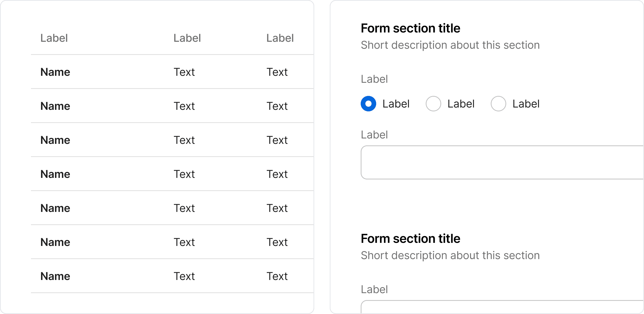This screenshot has height=314, width=644.
Task: Click Name in the sixth table row
Action: [x=55, y=242]
